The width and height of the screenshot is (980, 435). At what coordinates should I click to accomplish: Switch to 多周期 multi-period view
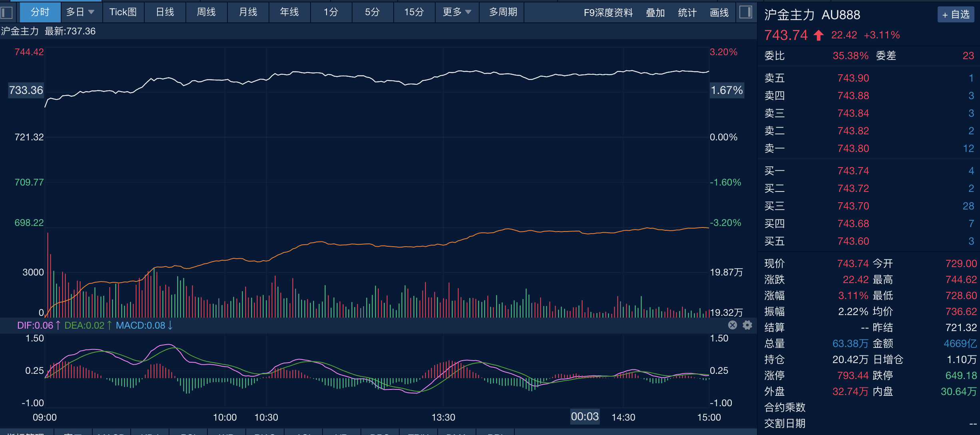pyautogui.click(x=503, y=12)
